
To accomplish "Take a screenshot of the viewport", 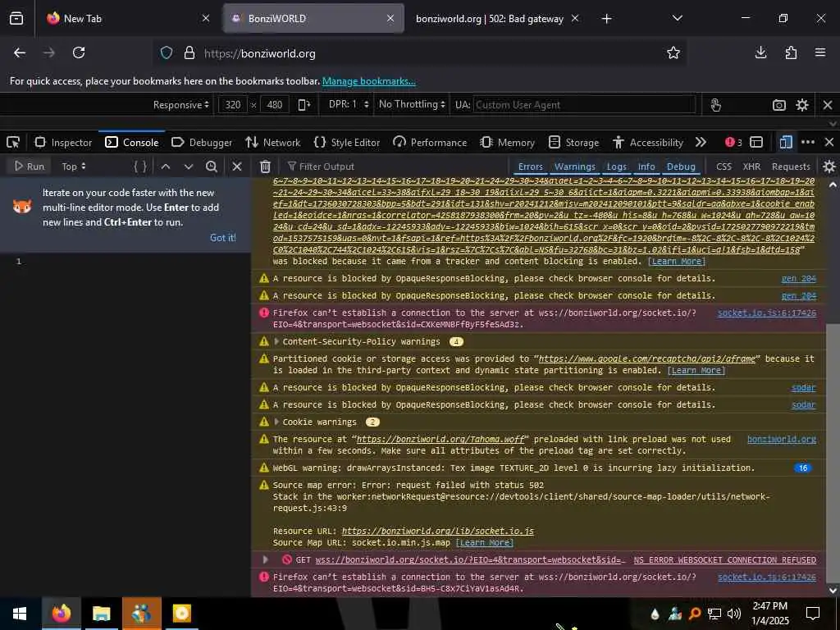I will [779, 105].
